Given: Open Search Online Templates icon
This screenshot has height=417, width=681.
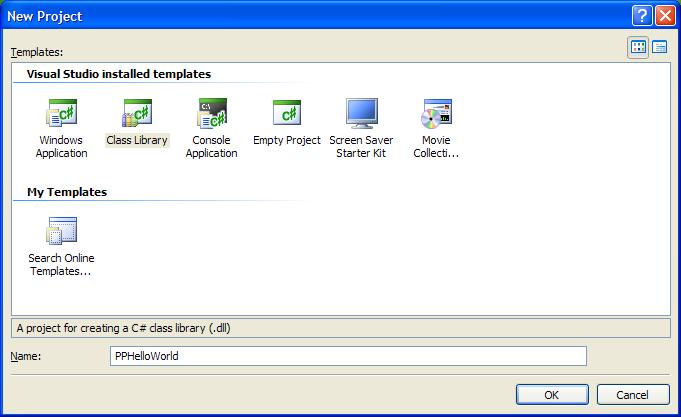Looking at the screenshot, I should point(62,231).
